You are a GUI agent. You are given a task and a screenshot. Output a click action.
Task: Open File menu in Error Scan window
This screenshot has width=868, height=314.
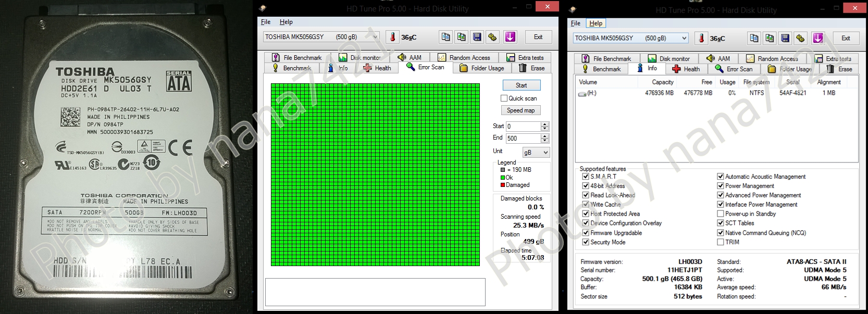click(x=266, y=22)
